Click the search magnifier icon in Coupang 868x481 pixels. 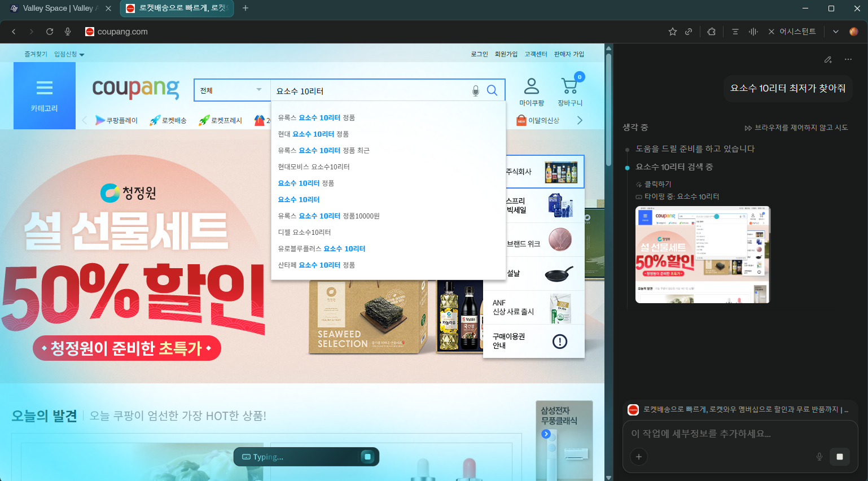coord(492,90)
